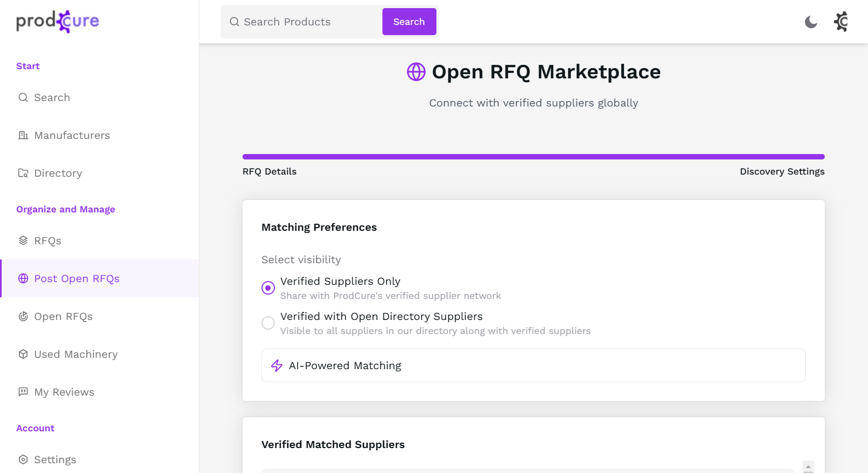This screenshot has width=868, height=474.
Task: Click the purple progress bar
Action: (533, 157)
